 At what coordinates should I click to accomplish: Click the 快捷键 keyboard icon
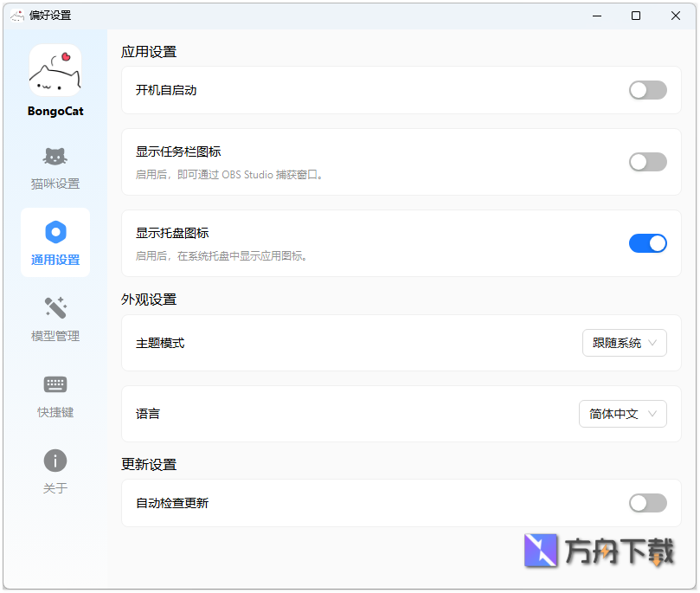55,384
